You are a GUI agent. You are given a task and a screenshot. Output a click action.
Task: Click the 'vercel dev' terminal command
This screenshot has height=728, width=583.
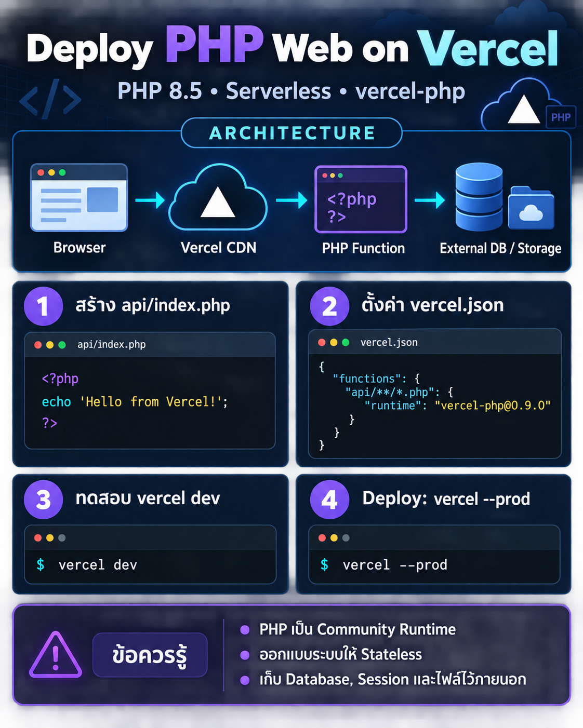point(98,565)
